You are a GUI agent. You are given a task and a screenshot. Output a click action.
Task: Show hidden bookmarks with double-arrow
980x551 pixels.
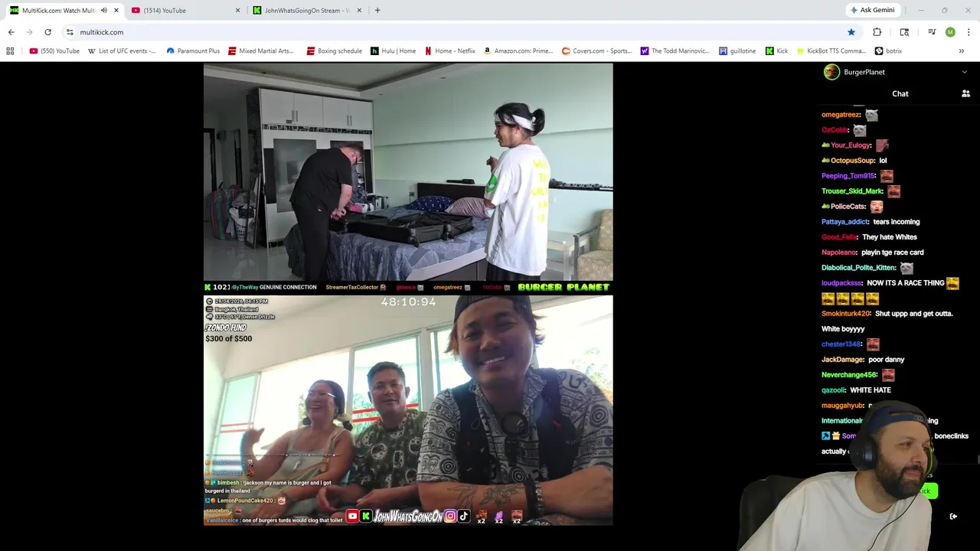coord(961,51)
